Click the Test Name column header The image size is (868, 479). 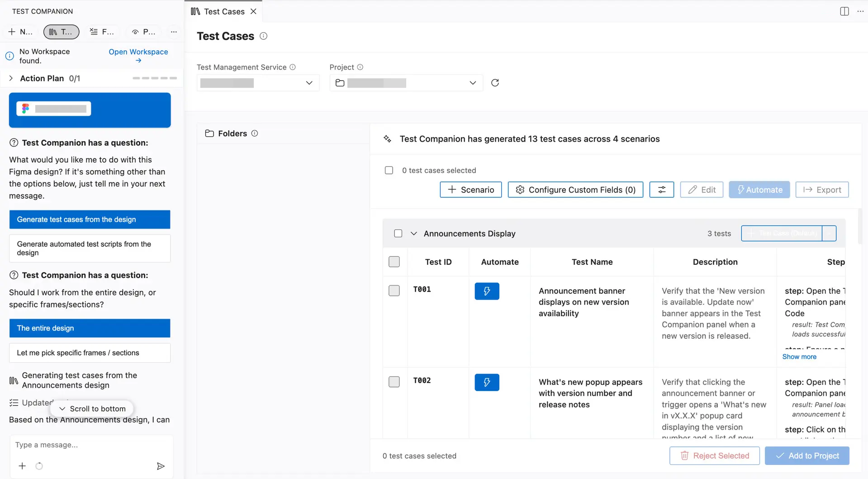(592, 262)
